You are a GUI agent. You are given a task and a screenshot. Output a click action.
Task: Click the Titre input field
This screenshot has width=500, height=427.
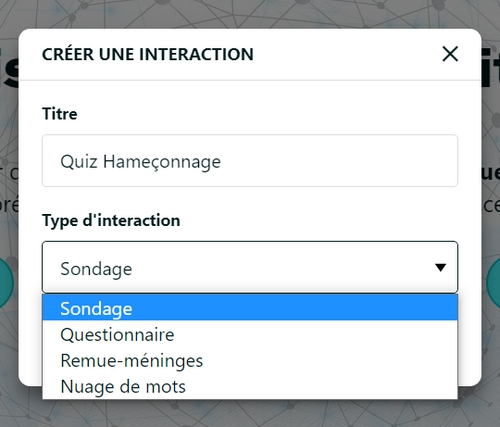click(250, 161)
